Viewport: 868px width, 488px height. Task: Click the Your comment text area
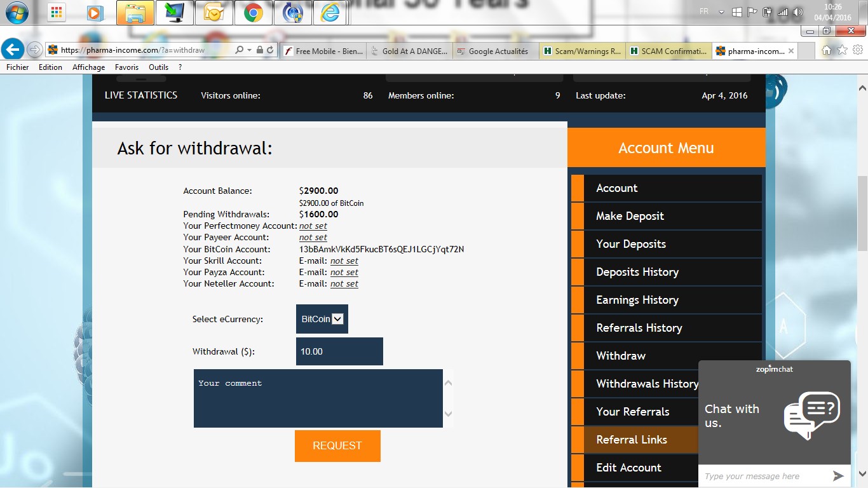(318, 398)
